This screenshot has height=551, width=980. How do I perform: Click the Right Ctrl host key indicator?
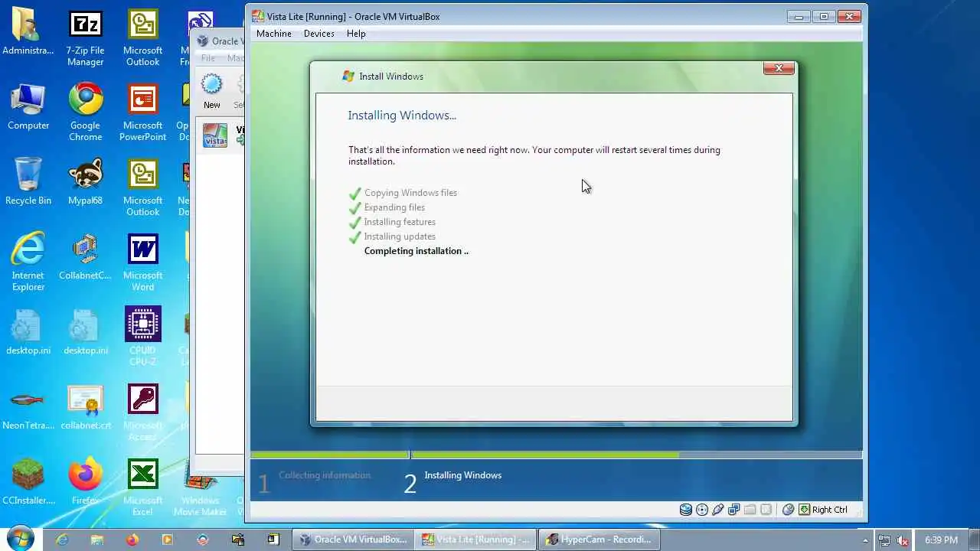point(824,510)
